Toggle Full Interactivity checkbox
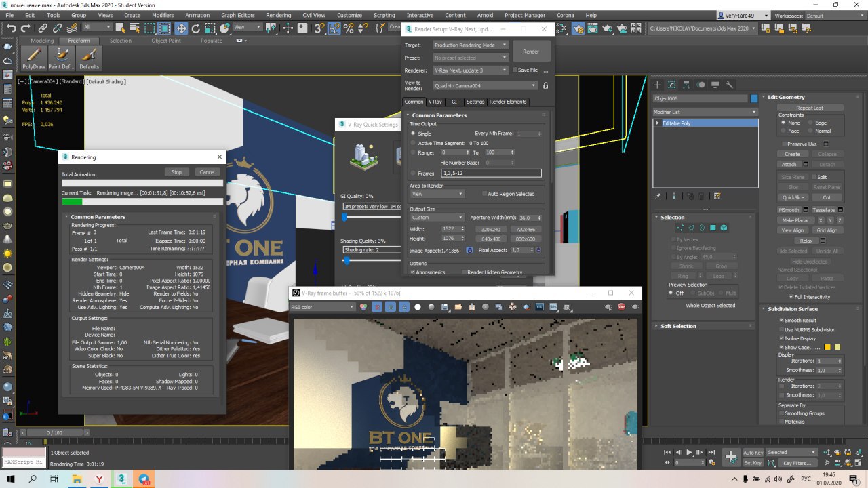 point(791,297)
